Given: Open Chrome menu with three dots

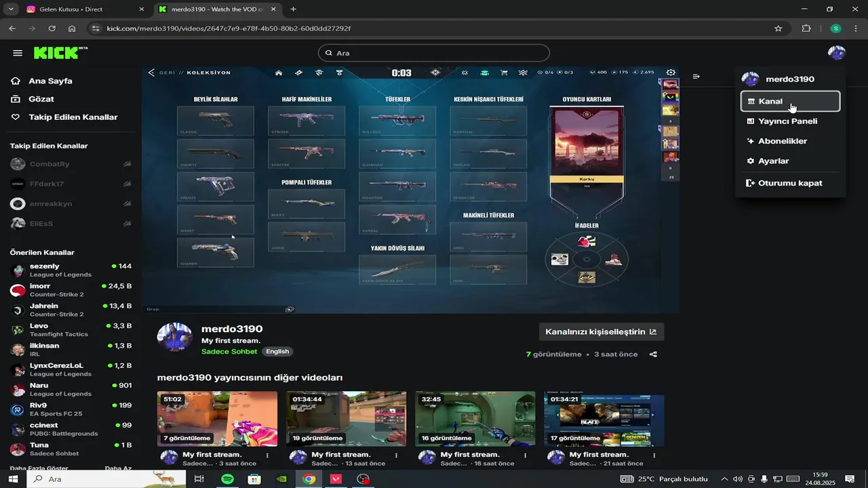Looking at the screenshot, I should point(856,28).
